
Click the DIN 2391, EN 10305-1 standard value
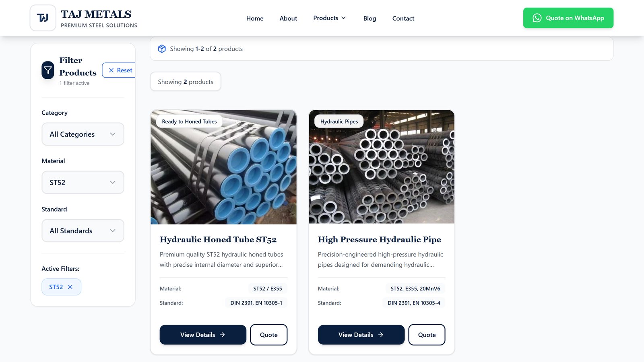[x=256, y=303]
